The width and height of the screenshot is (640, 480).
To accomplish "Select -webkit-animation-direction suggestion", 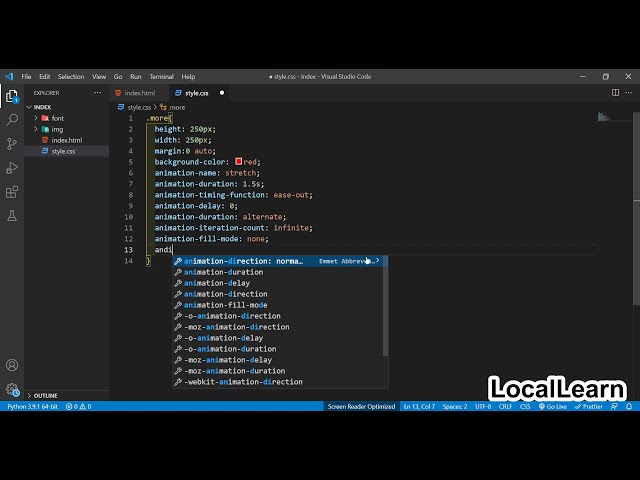I will pos(278,382).
